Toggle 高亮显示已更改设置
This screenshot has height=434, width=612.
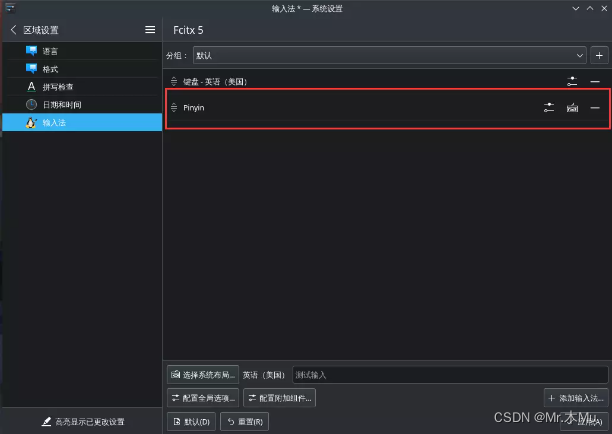83,422
